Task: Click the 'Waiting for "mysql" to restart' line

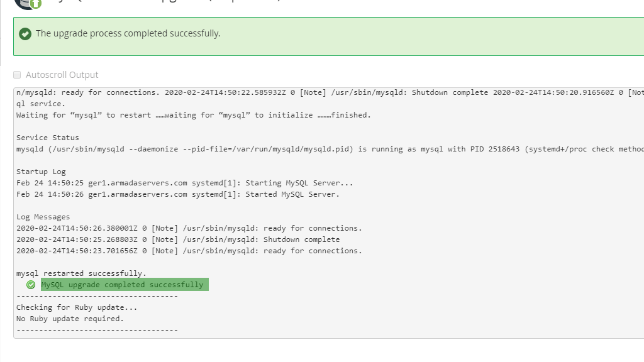Action: coord(194,116)
